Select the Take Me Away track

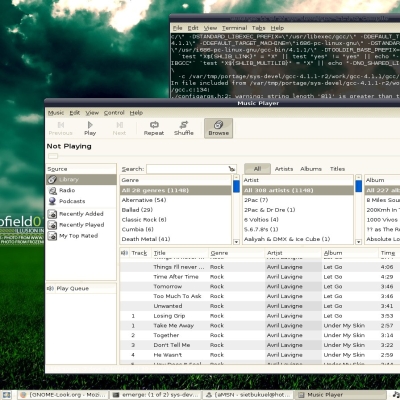tap(260, 325)
